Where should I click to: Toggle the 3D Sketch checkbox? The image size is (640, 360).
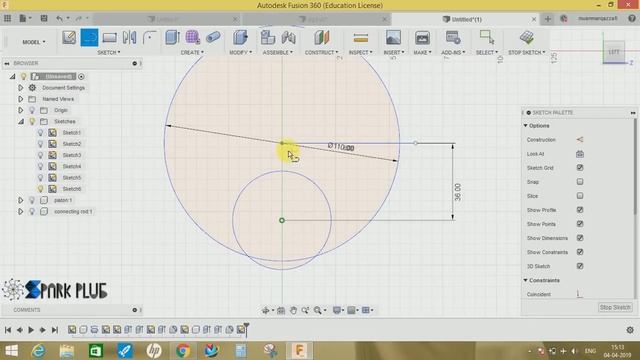click(x=580, y=266)
